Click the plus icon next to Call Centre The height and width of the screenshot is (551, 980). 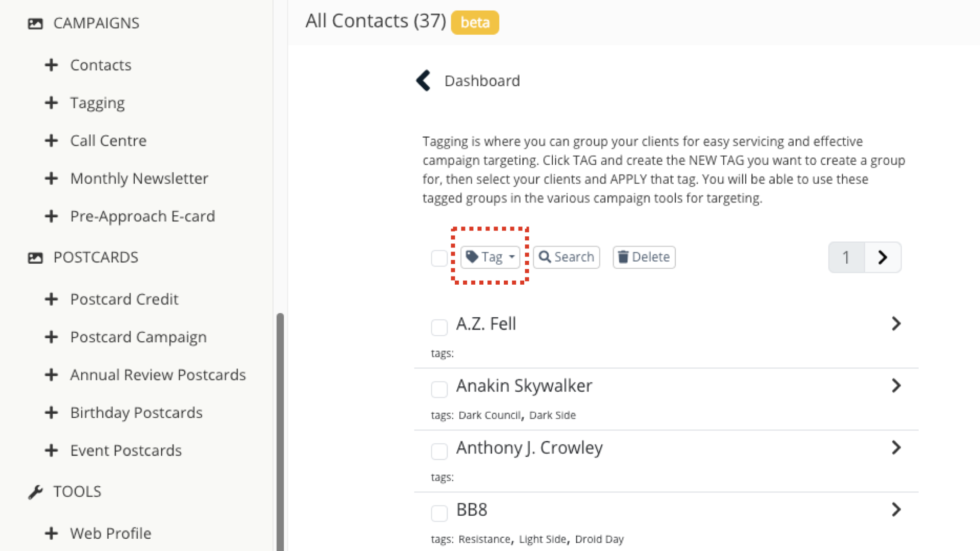tap(51, 140)
